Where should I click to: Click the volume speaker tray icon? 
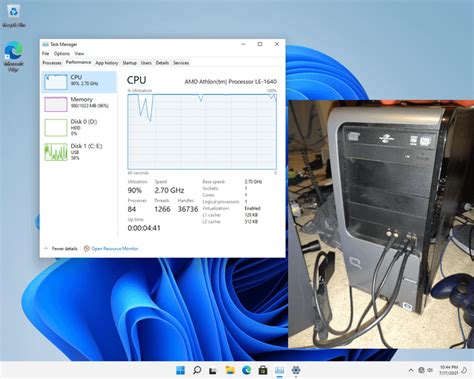click(x=430, y=370)
